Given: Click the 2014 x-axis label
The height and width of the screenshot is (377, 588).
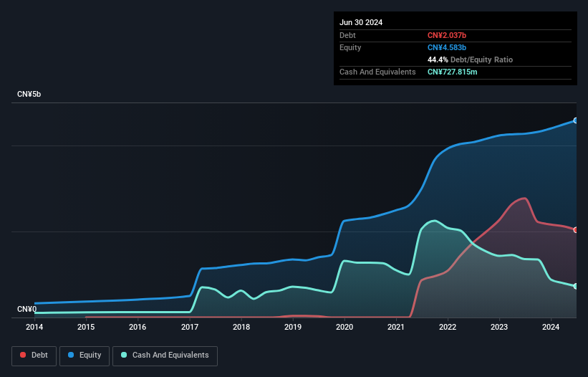Looking at the screenshot, I should (x=34, y=327).
